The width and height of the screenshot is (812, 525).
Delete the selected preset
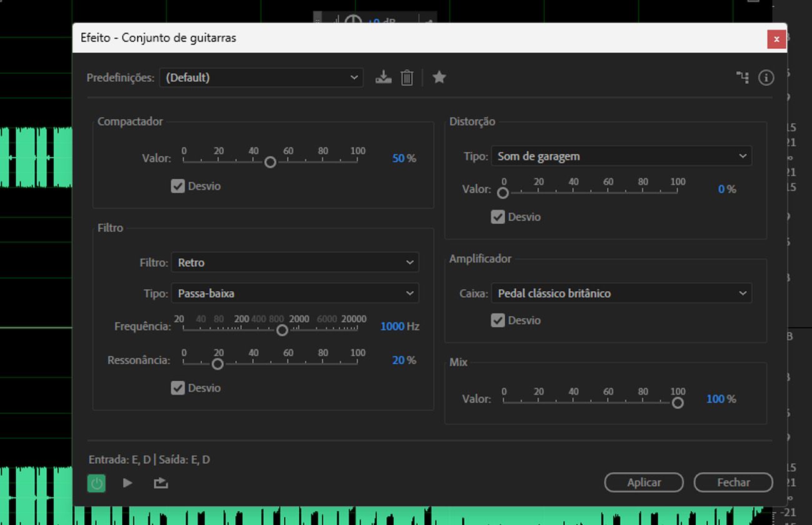point(407,77)
